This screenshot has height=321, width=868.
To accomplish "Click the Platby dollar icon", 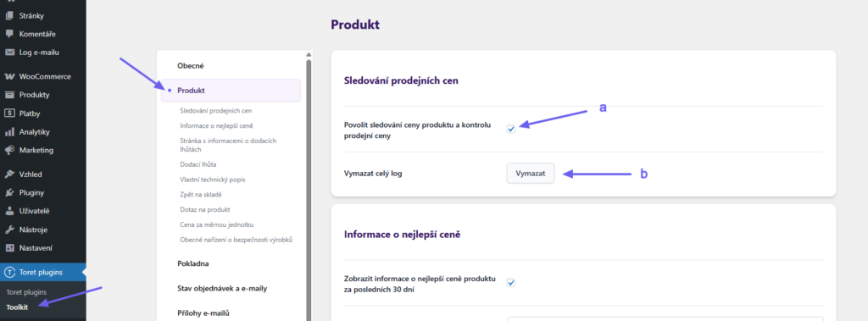I will pyautogui.click(x=8, y=113).
